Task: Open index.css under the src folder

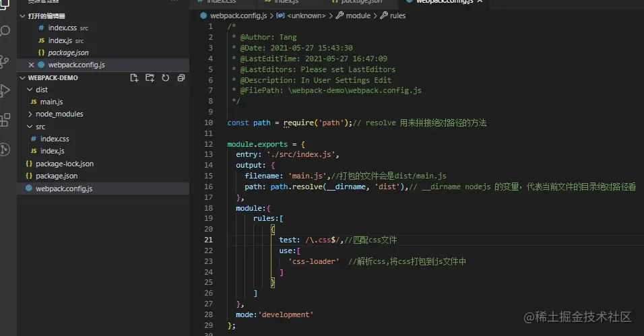Action: click(x=103, y=139)
